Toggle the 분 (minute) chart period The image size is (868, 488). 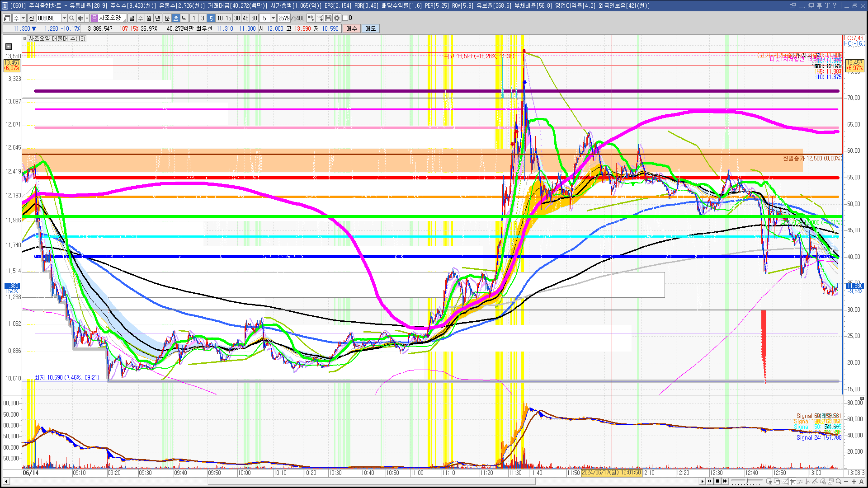[167, 18]
